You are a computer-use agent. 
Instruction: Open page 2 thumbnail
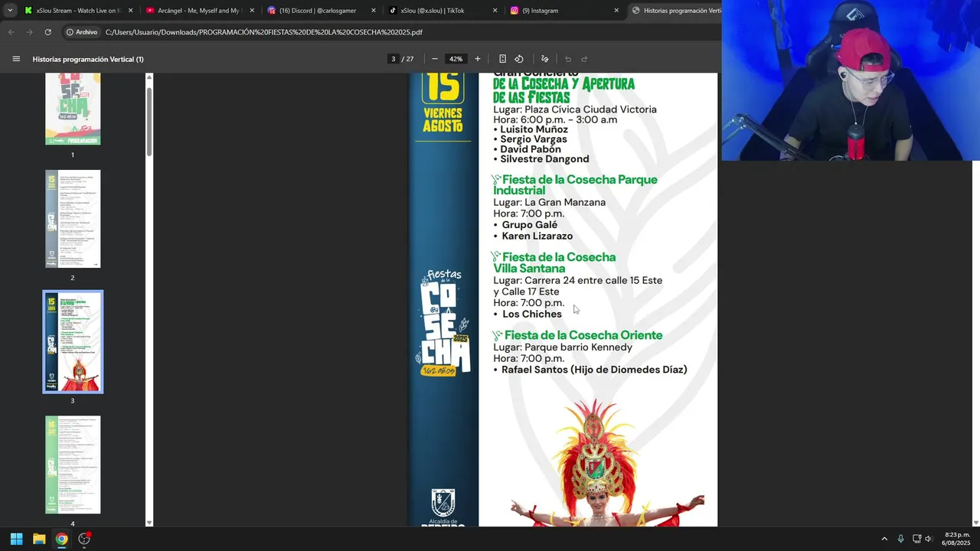pyautogui.click(x=73, y=219)
